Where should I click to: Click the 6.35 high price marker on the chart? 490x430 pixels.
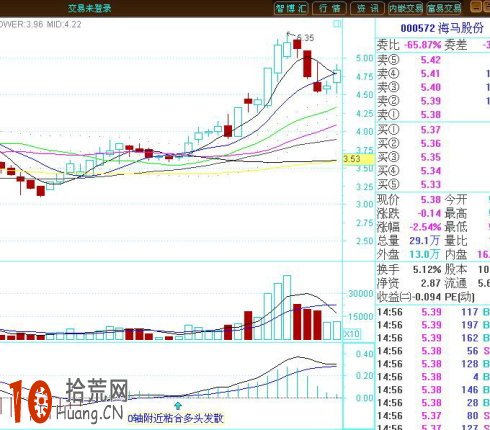pos(305,38)
